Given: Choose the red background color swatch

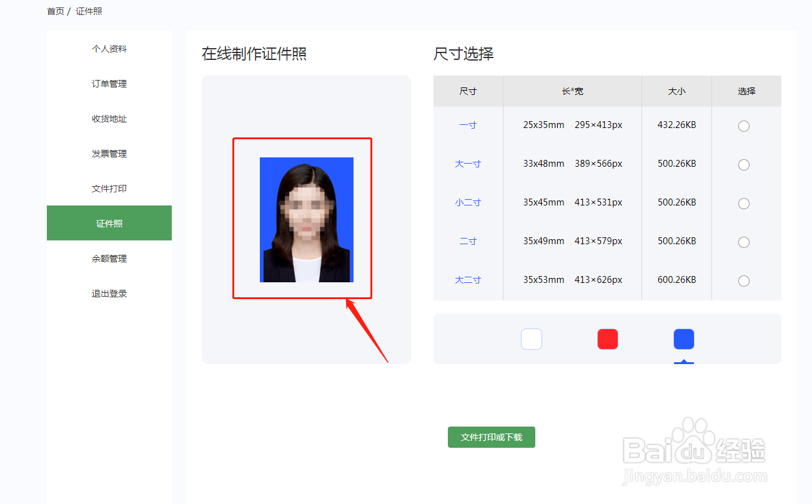Looking at the screenshot, I should click(x=608, y=339).
